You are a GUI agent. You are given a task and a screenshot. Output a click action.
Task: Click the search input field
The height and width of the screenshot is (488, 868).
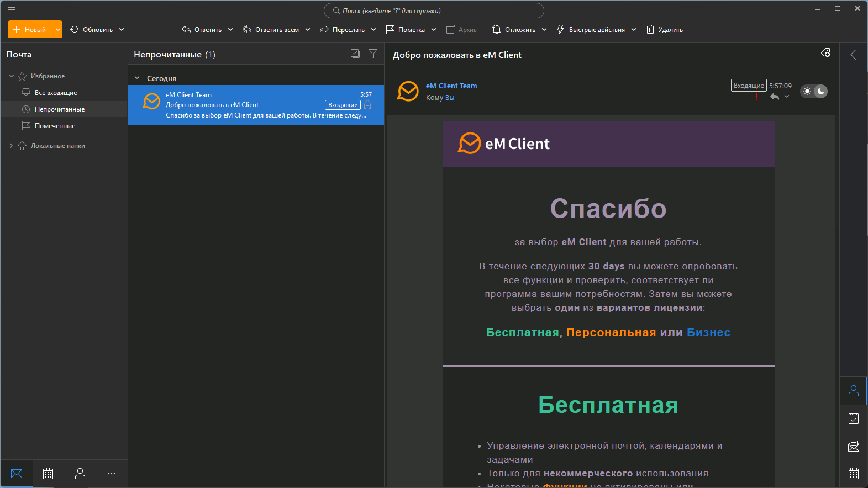[434, 10]
